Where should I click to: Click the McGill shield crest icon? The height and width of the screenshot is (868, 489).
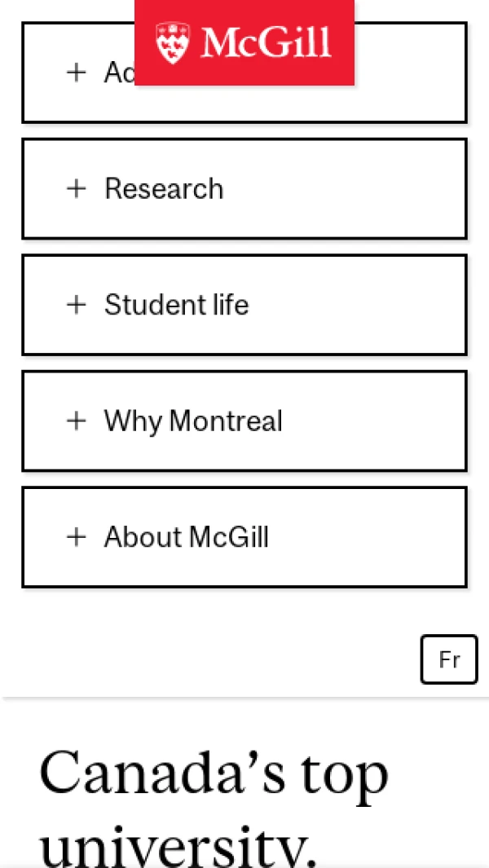click(173, 42)
